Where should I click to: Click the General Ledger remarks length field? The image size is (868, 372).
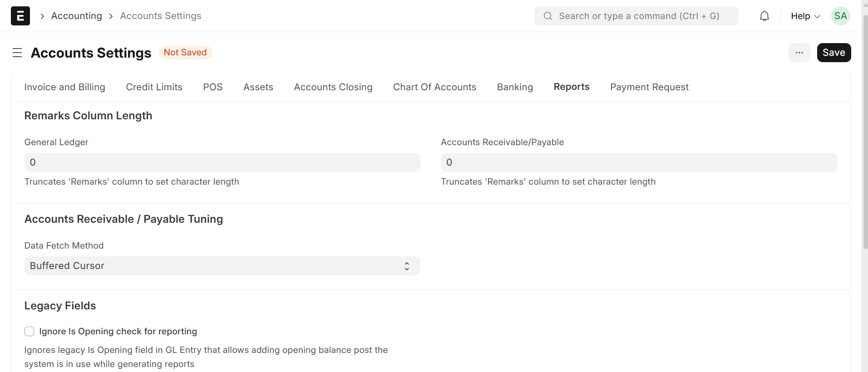(x=222, y=162)
